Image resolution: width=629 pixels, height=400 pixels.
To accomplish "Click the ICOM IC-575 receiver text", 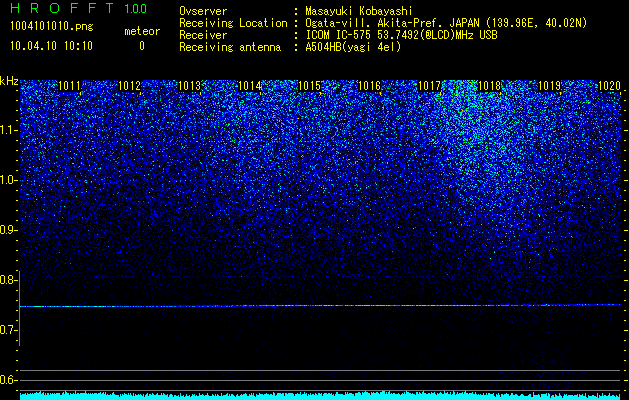I will pos(401,35).
